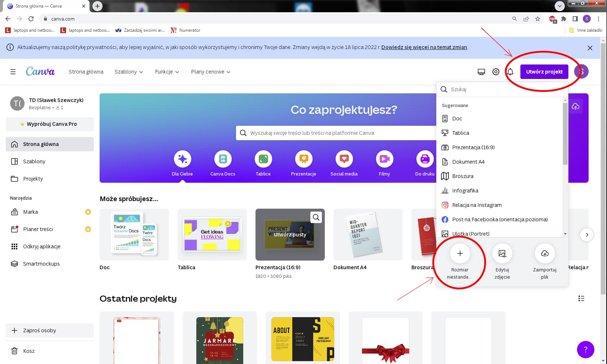Click the magnifier on Prezentacja thumbnail
Viewport: 607px width, 364px height.
316,217
